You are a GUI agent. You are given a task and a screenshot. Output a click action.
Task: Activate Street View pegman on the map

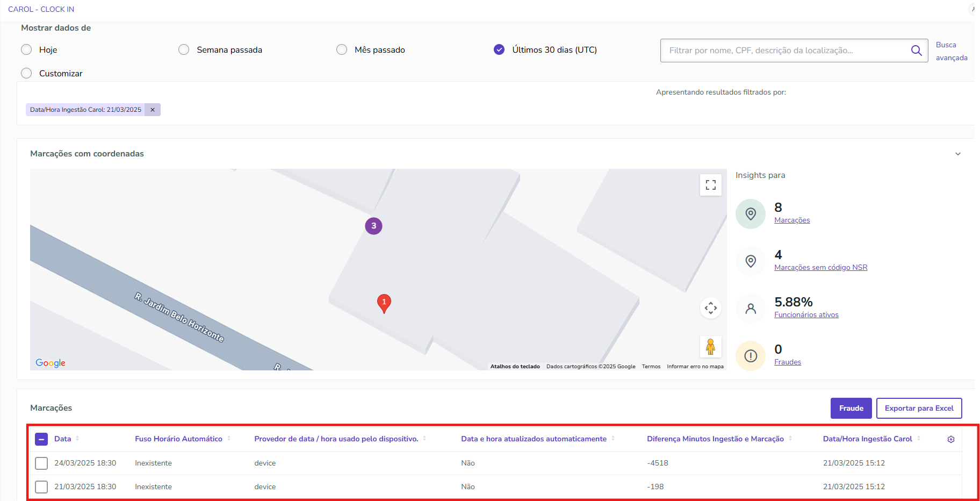click(710, 347)
